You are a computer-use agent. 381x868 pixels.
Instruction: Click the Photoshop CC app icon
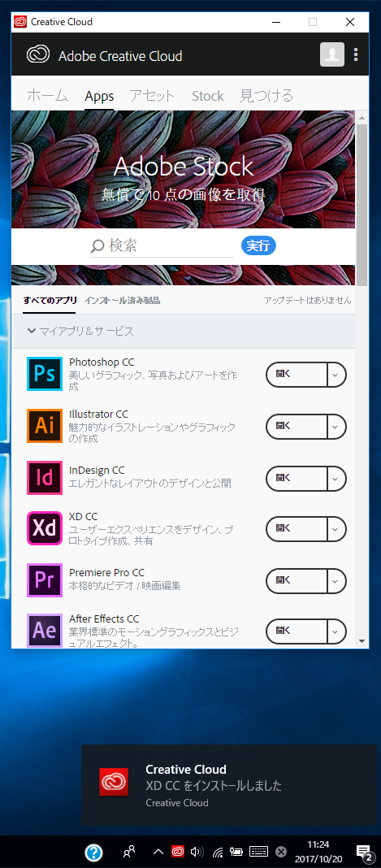44,374
